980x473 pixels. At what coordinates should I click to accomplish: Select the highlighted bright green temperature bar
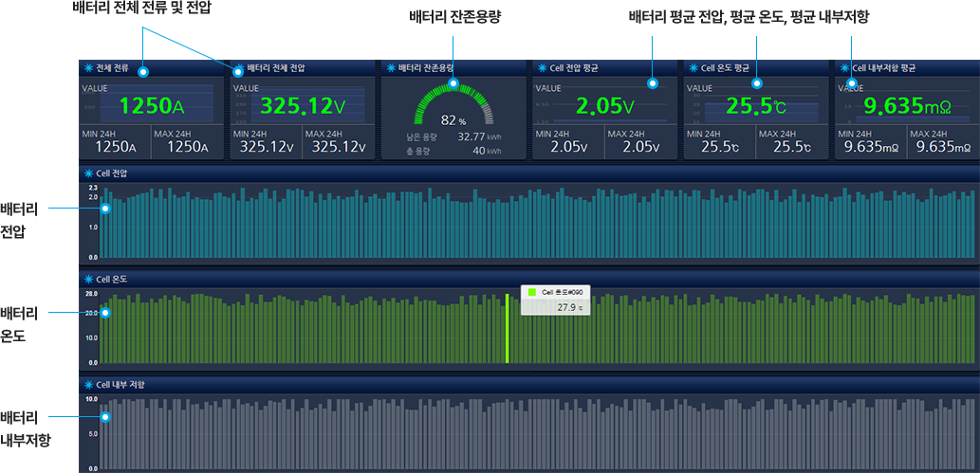(x=507, y=328)
